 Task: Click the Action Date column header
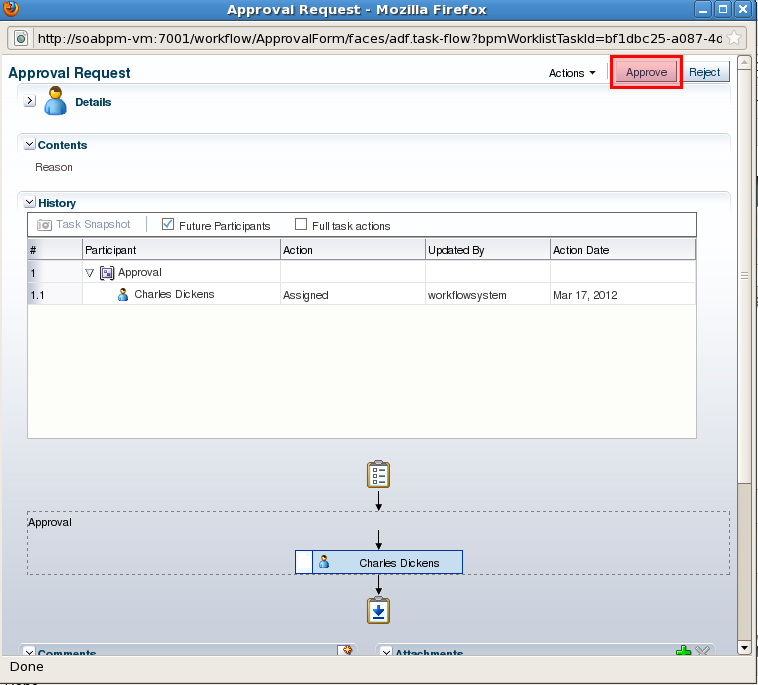pos(623,250)
